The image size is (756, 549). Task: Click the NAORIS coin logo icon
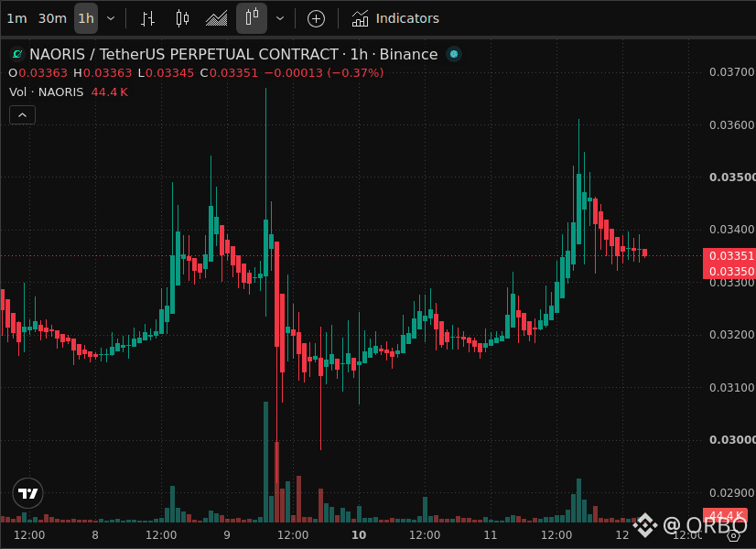tap(17, 54)
